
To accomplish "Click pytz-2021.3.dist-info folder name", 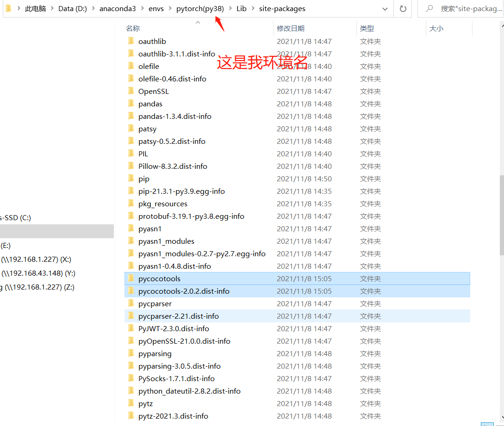I will tap(173, 416).
